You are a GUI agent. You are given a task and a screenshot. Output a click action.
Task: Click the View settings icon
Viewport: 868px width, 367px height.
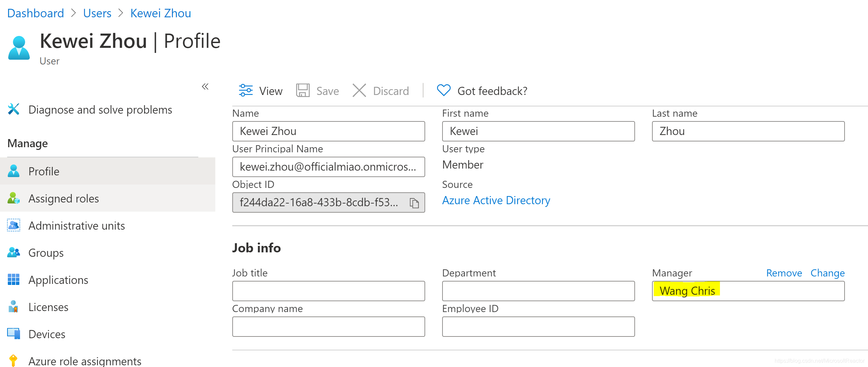[246, 91]
